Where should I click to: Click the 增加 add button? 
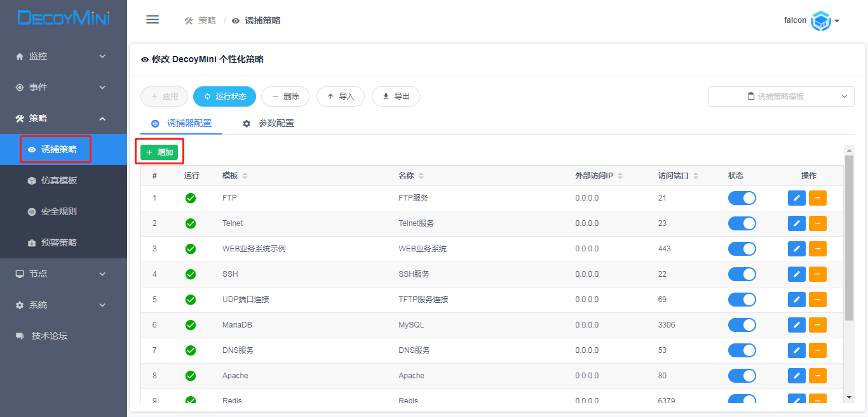pyautogui.click(x=159, y=150)
